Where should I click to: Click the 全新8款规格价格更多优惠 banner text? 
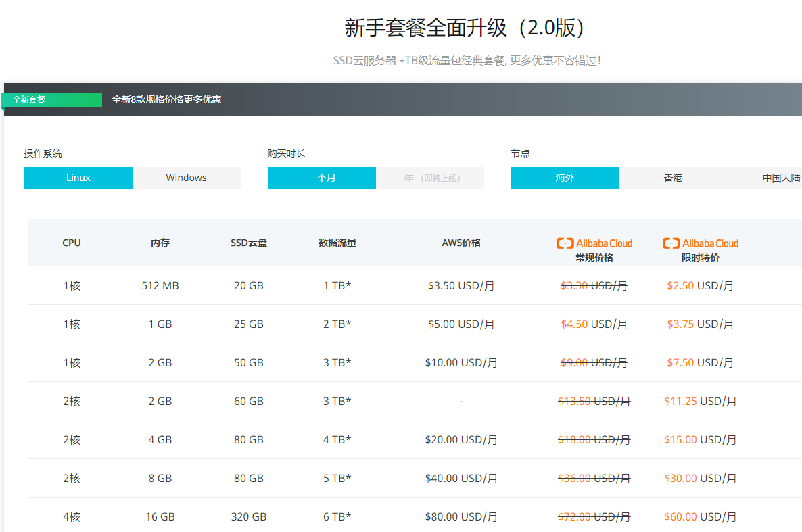point(166,100)
